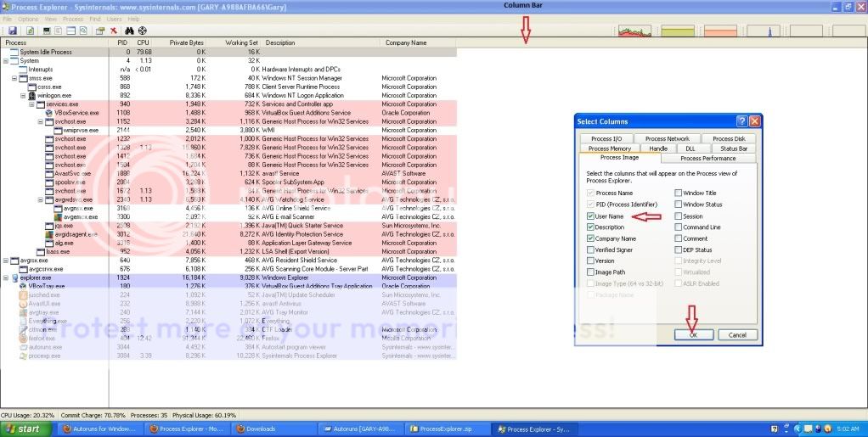
Task: Open System Information from the toolbar
Action: click(x=47, y=31)
